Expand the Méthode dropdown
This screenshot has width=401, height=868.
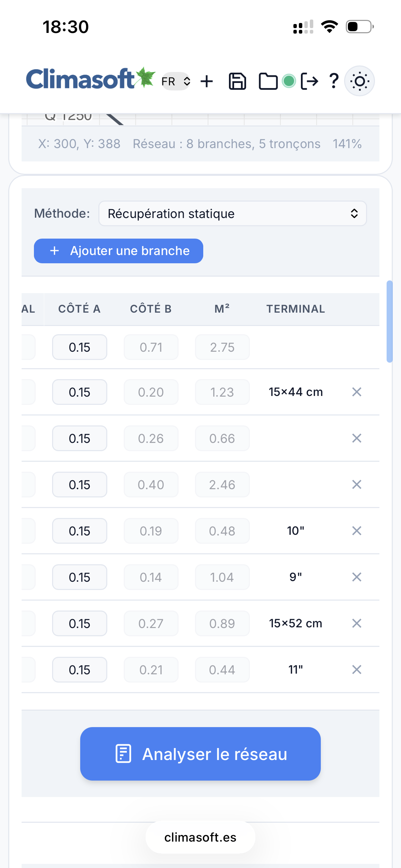pyautogui.click(x=232, y=214)
